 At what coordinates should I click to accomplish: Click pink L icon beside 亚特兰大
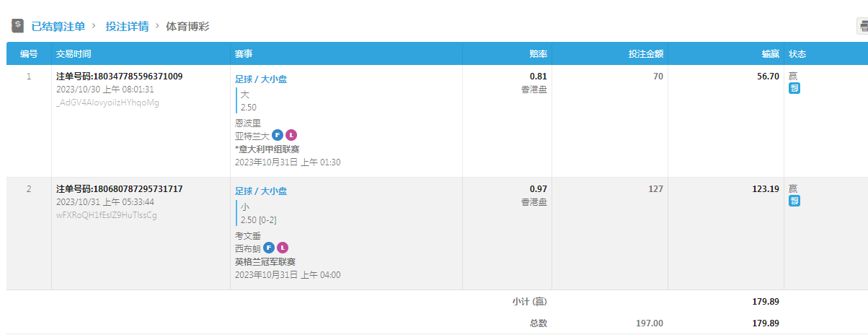point(291,135)
